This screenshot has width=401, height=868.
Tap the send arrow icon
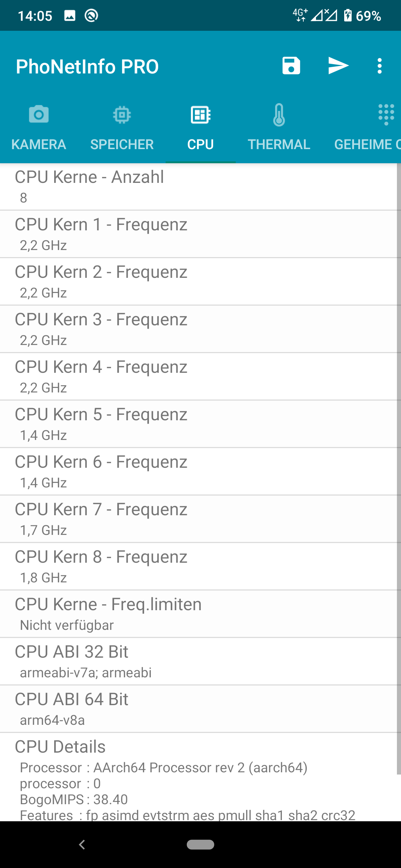click(x=338, y=66)
